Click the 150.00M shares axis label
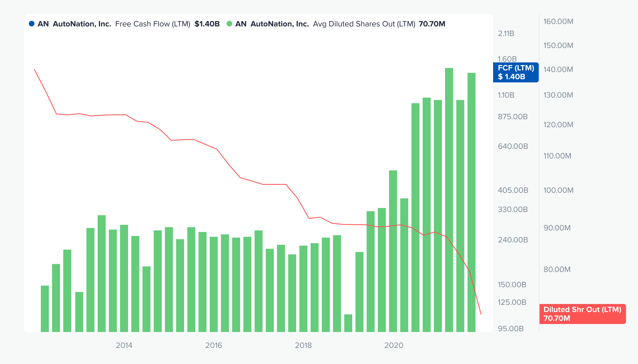 pos(558,45)
